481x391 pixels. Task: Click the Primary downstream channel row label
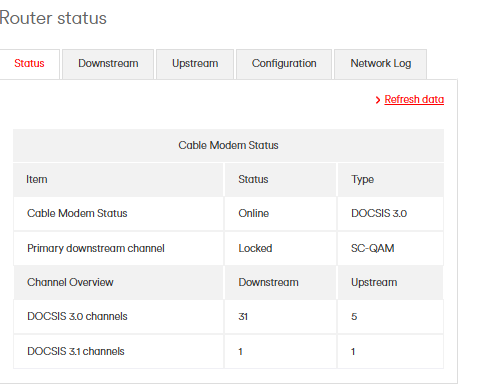(x=96, y=249)
